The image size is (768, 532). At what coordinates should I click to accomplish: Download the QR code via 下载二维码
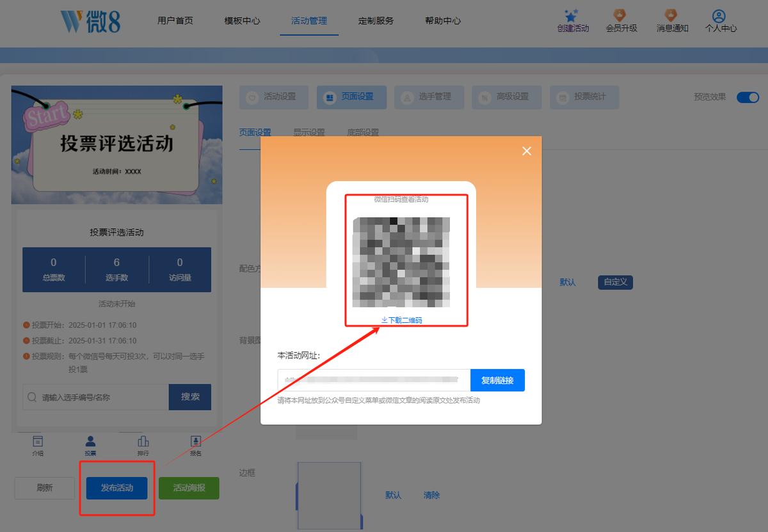[402, 320]
